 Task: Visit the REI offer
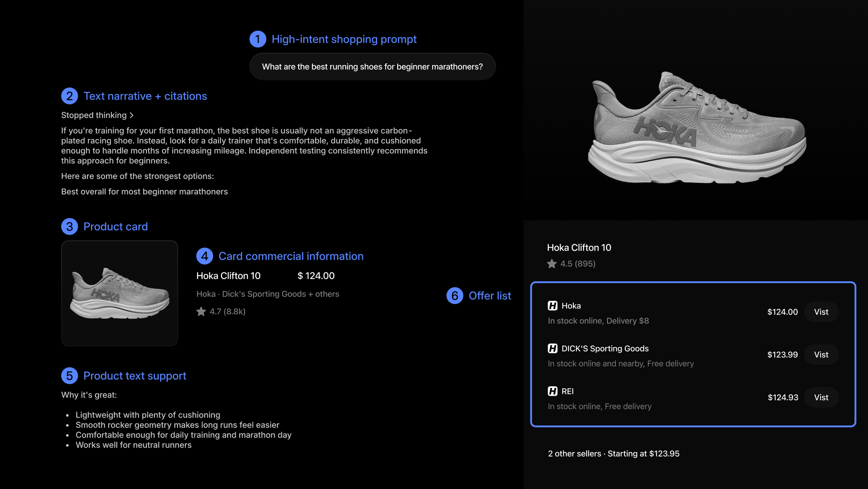pyautogui.click(x=821, y=398)
